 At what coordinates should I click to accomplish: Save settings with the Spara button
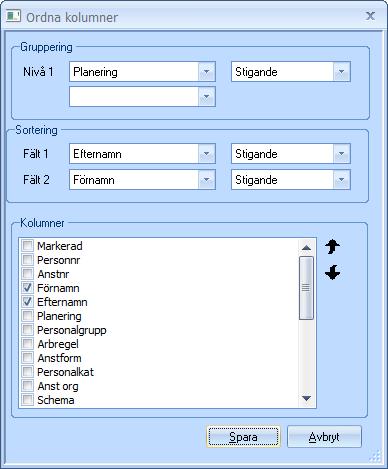tap(243, 437)
